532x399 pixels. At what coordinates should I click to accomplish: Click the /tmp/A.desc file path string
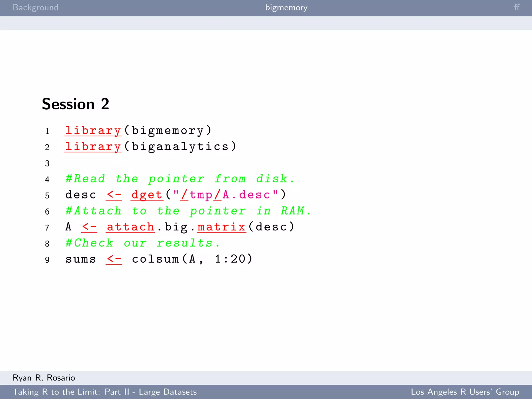click(x=225, y=195)
